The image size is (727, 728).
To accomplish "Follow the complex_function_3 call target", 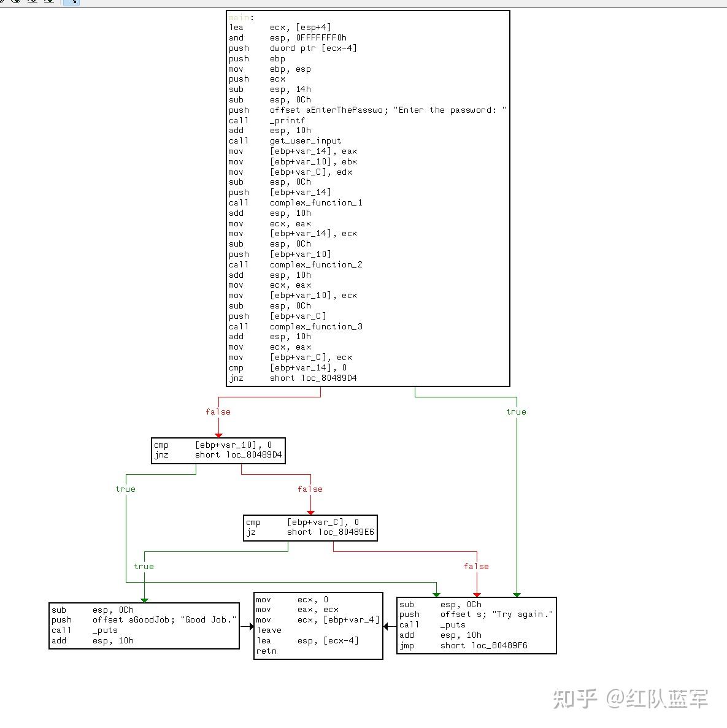I will [316, 326].
